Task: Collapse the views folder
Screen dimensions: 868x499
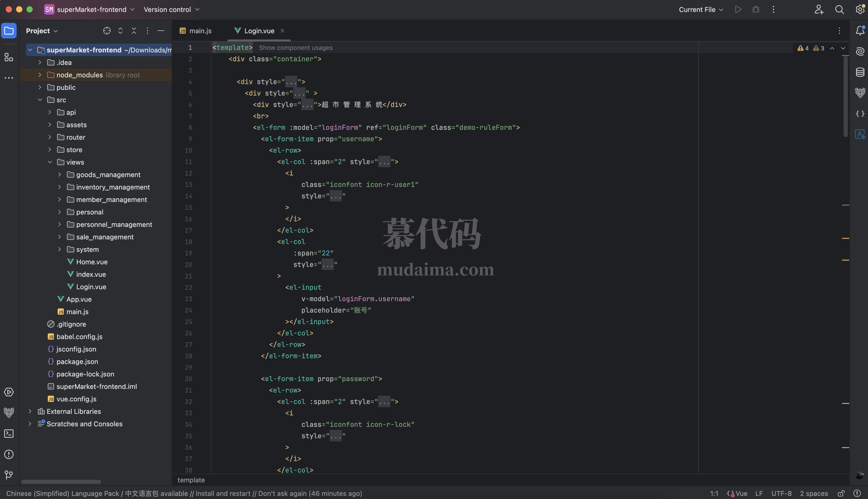Action: pos(50,162)
